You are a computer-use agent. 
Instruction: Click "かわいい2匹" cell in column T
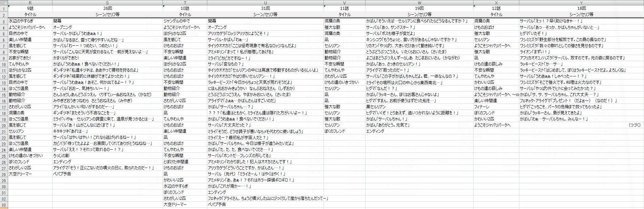185,180
